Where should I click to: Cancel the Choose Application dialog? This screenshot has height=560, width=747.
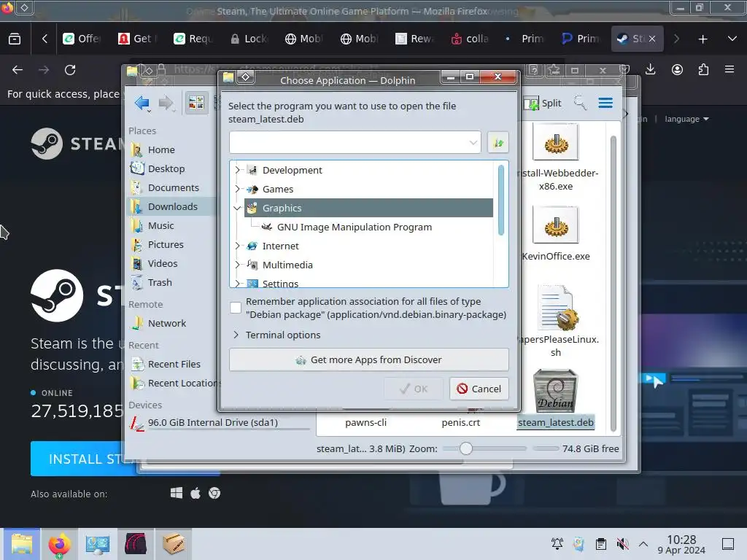[479, 389]
